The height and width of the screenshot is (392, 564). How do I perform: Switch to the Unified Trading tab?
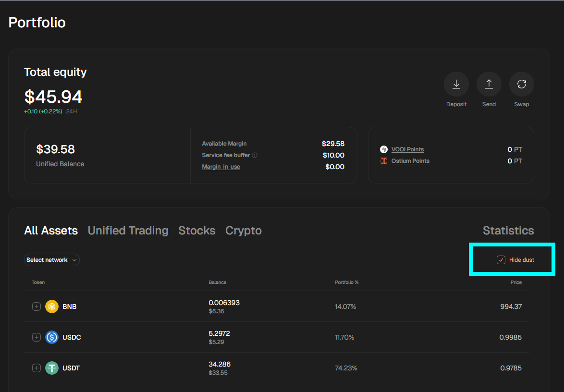pyautogui.click(x=128, y=231)
